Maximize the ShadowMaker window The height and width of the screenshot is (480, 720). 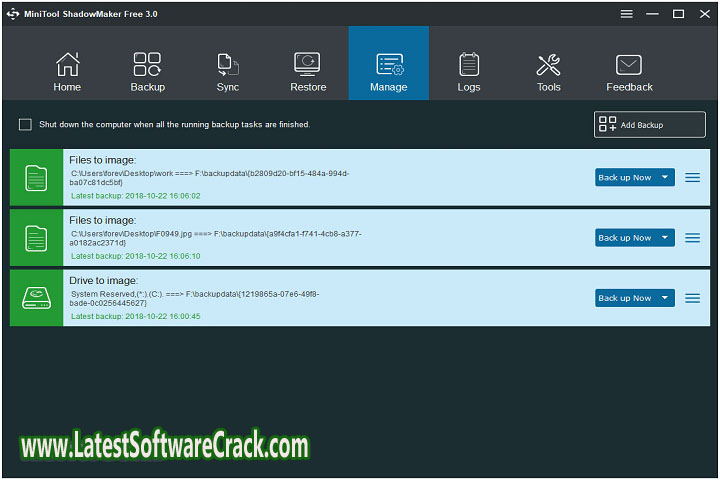678,14
